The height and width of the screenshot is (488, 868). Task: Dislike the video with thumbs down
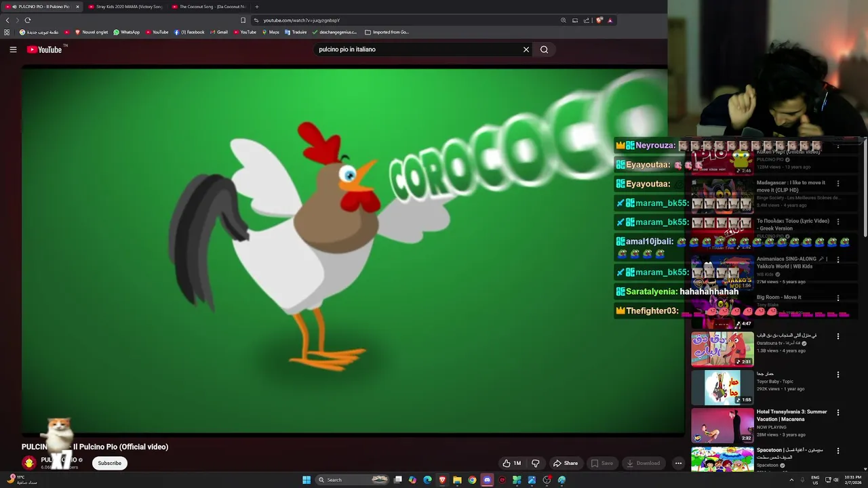click(x=536, y=464)
